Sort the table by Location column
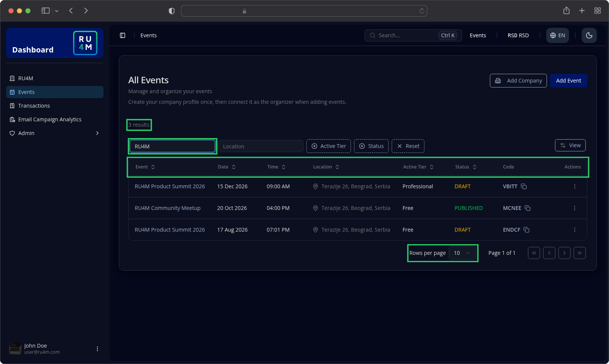609x364 pixels. click(x=326, y=167)
